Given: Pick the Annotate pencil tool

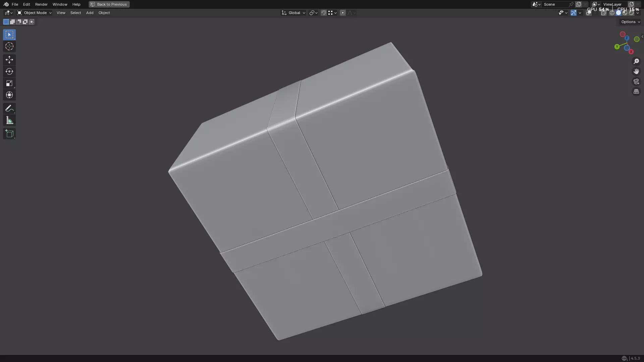Looking at the screenshot, I should point(9,108).
